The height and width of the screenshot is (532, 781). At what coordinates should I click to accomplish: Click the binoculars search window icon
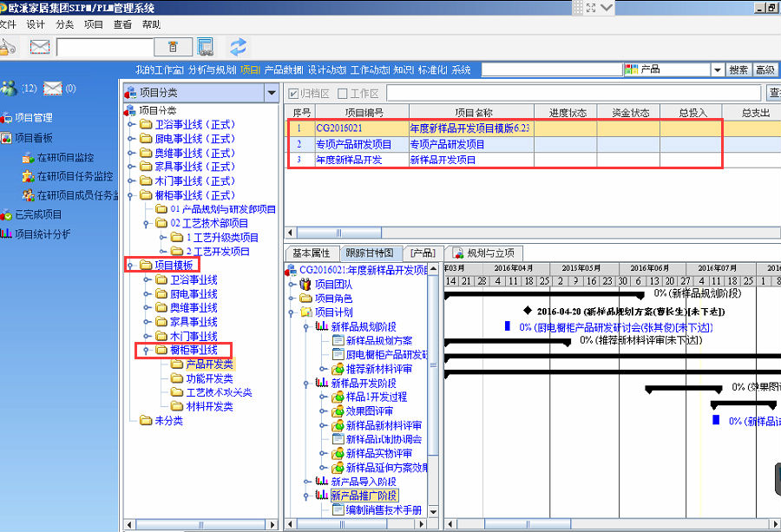click(205, 47)
